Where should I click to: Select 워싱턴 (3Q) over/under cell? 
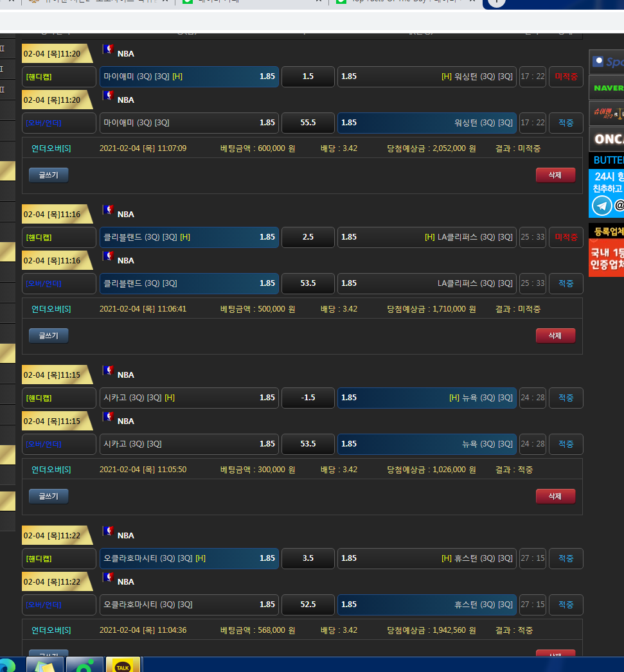[x=427, y=123]
